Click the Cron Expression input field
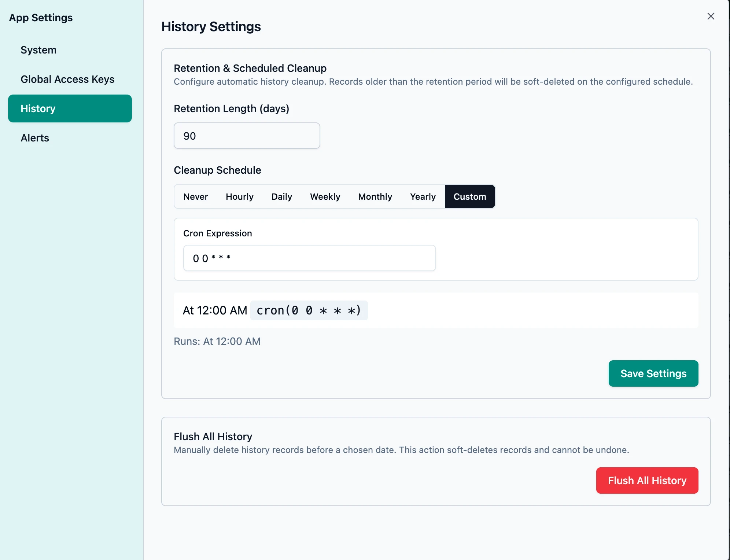The image size is (730, 560). tap(309, 258)
